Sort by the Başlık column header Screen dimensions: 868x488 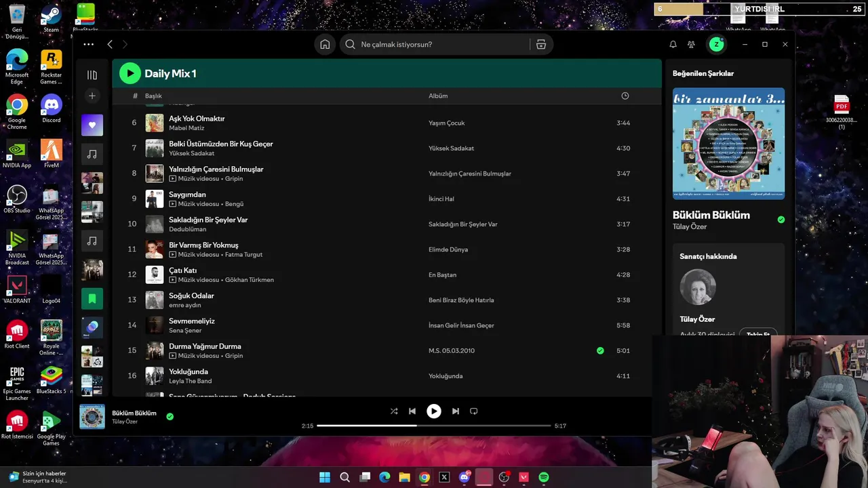[x=153, y=96]
